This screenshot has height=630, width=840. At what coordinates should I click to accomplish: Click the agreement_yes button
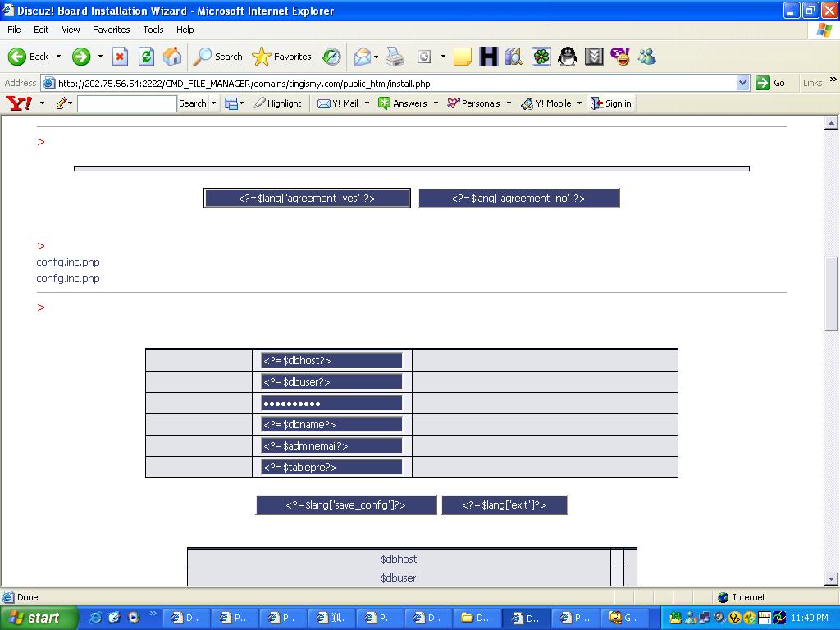click(307, 199)
